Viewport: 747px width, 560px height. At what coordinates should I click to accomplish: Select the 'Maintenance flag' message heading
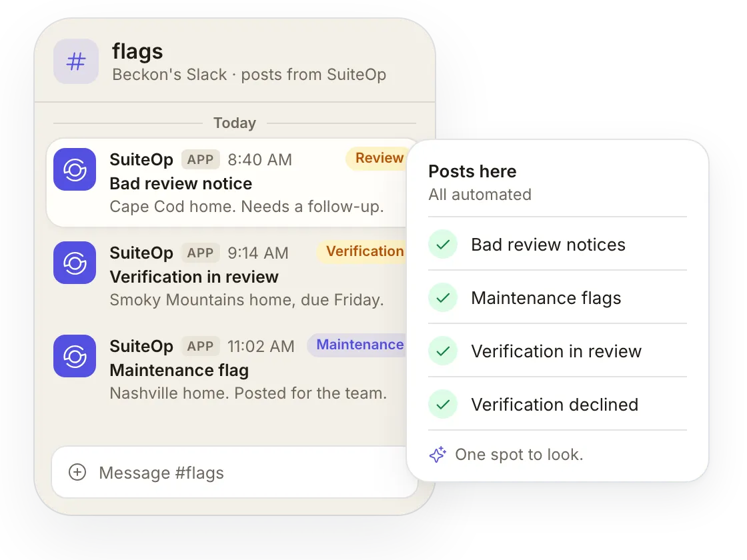tap(179, 371)
